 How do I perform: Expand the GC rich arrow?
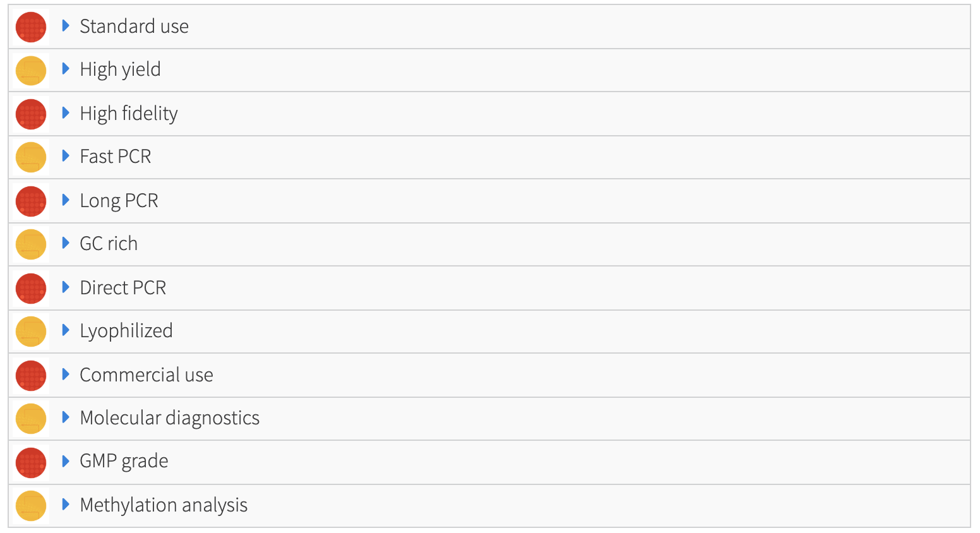click(x=66, y=243)
